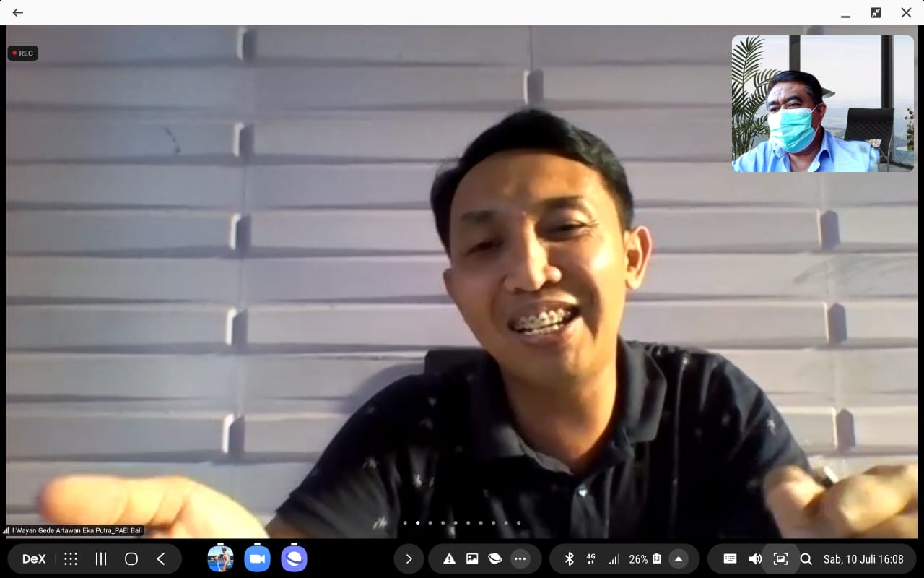Click the Bluetooth status icon

point(569,558)
